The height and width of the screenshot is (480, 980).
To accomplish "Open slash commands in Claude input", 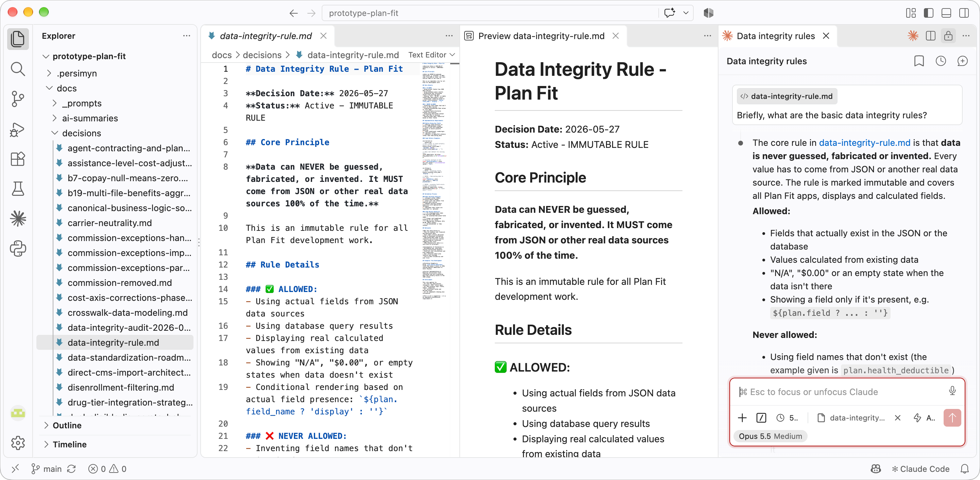I will [761, 418].
